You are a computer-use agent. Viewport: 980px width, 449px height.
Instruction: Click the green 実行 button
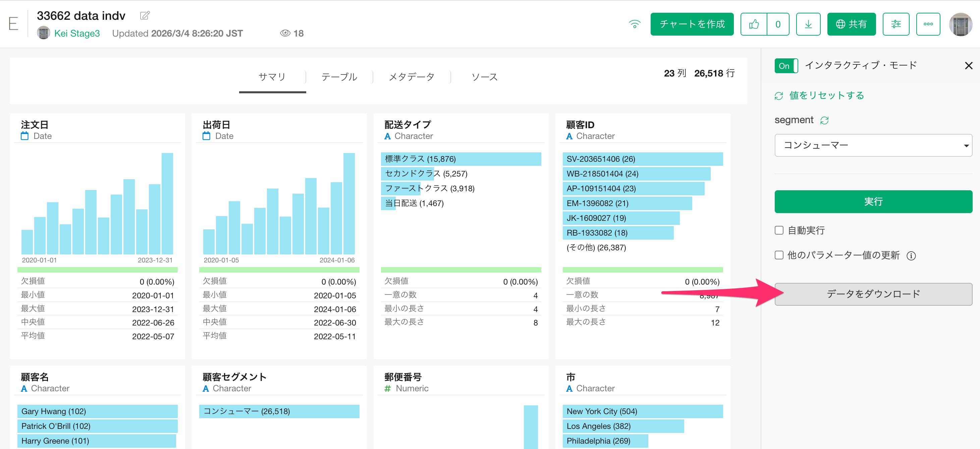point(873,202)
